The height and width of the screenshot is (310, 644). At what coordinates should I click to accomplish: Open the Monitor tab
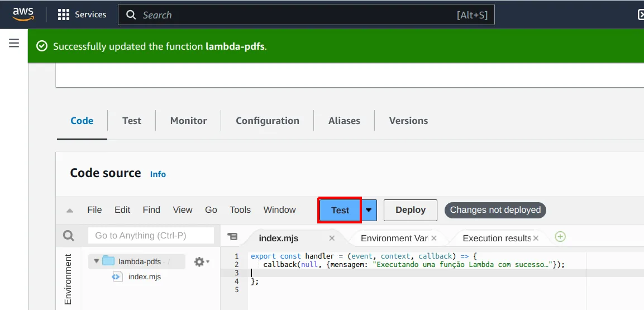pyautogui.click(x=189, y=121)
